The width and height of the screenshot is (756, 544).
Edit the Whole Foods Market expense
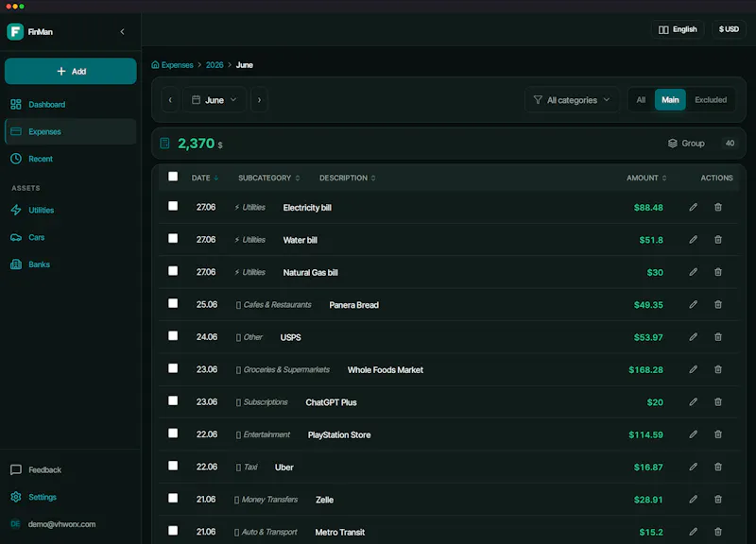coord(693,369)
